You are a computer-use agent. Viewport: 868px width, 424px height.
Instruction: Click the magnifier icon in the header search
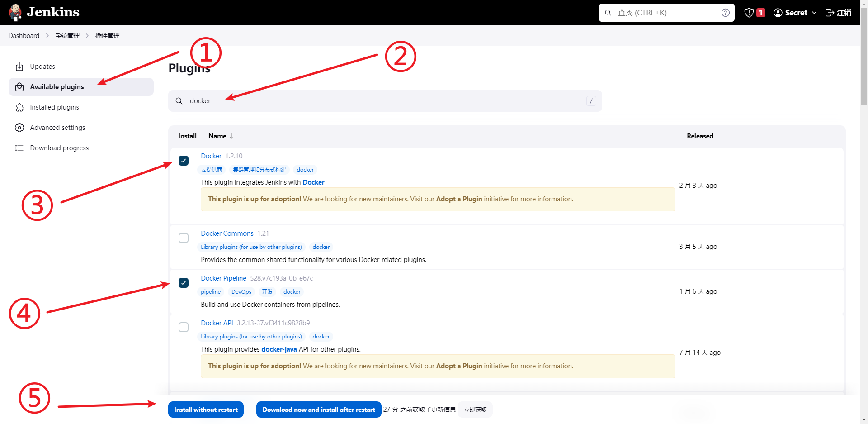click(608, 13)
